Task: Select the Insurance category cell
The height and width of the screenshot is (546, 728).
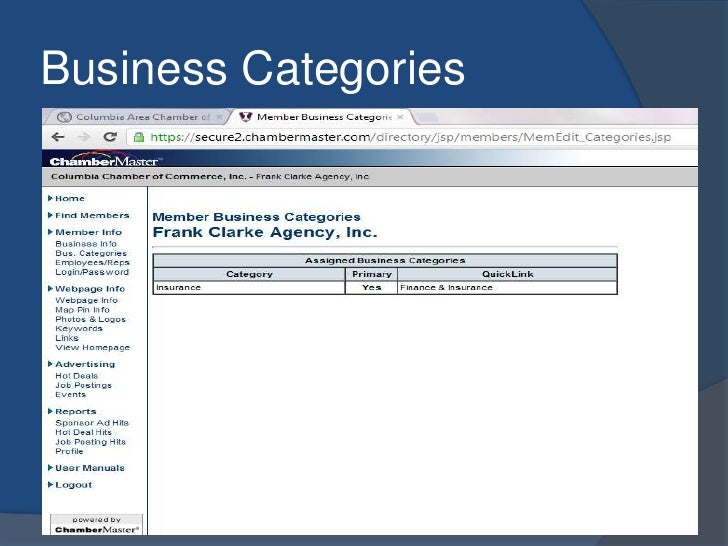Action: (249, 287)
